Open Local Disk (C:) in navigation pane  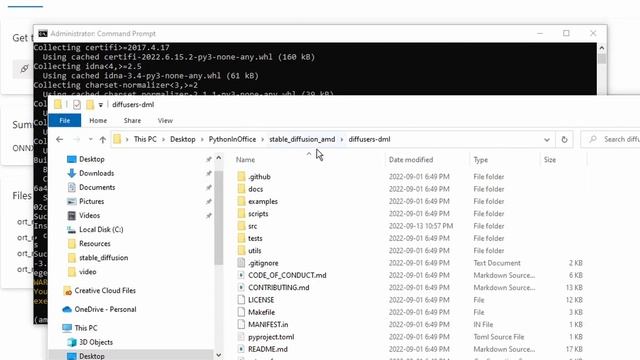tap(101, 229)
